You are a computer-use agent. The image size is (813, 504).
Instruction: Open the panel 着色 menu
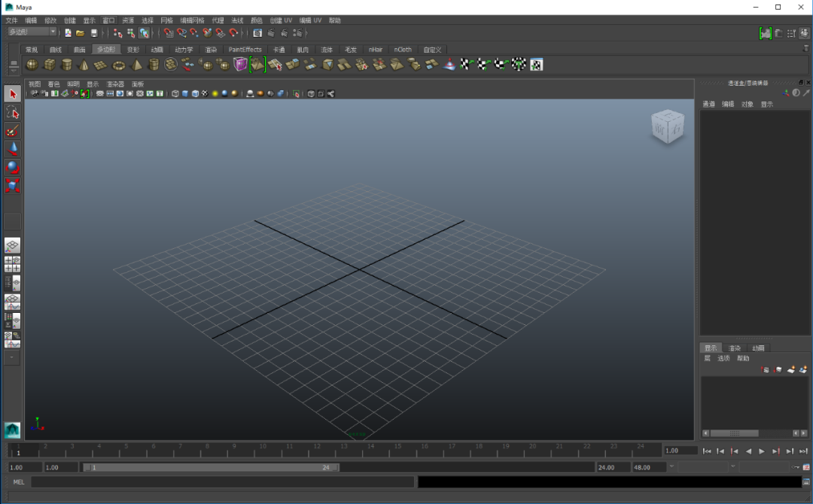pyautogui.click(x=54, y=84)
